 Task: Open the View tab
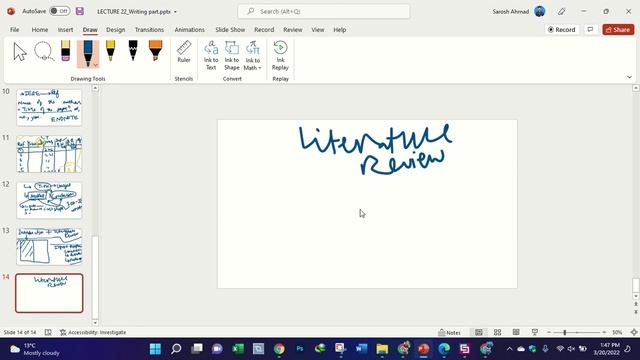click(x=318, y=30)
